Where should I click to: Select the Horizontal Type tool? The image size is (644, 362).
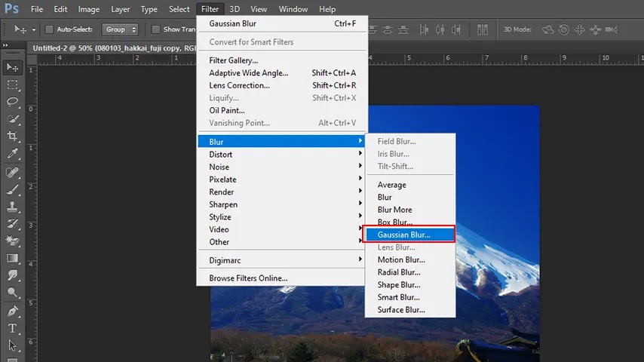click(x=12, y=328)
